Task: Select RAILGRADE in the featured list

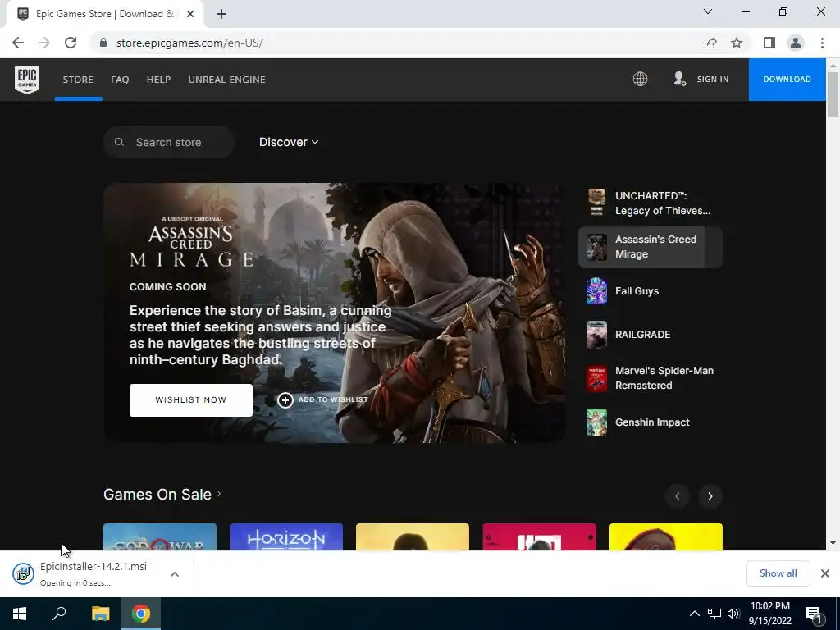Action: click(x=651, y=335)
